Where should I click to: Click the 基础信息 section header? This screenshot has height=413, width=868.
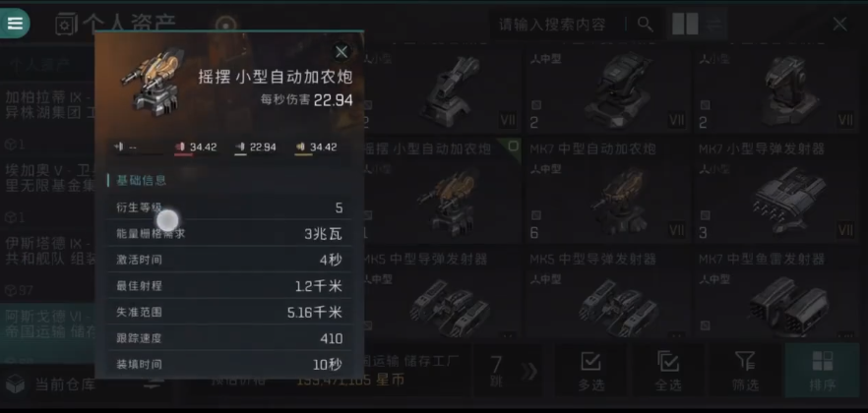(x=141, y=180)
